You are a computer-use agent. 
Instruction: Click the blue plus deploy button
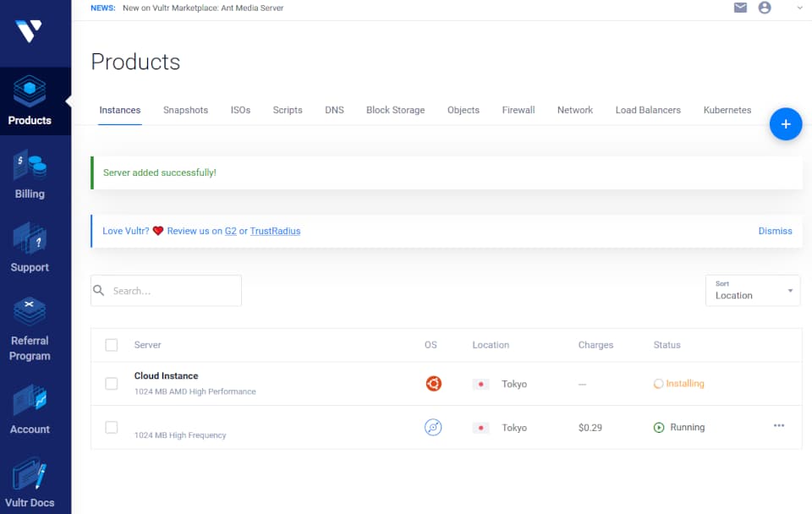786,124
